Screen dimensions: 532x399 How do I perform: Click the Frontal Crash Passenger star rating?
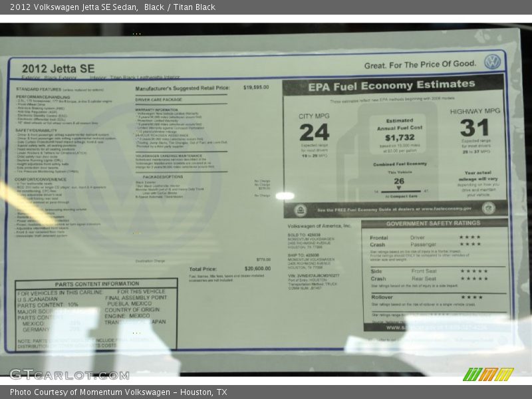pos(469,245)
